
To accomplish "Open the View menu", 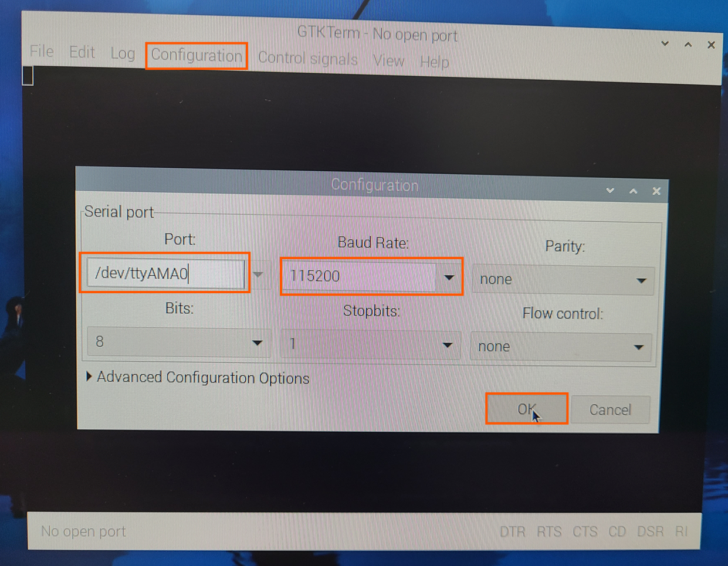I will tap(388, 60).
